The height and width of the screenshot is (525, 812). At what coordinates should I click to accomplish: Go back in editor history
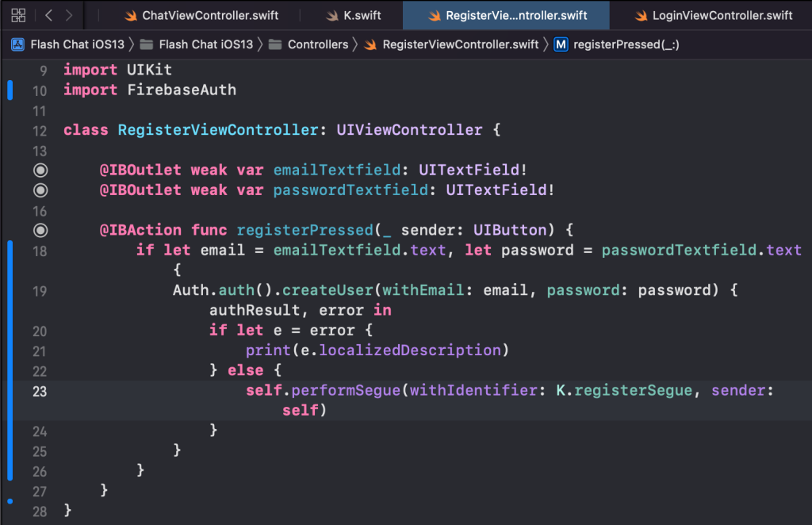click(x=49, y=15)
